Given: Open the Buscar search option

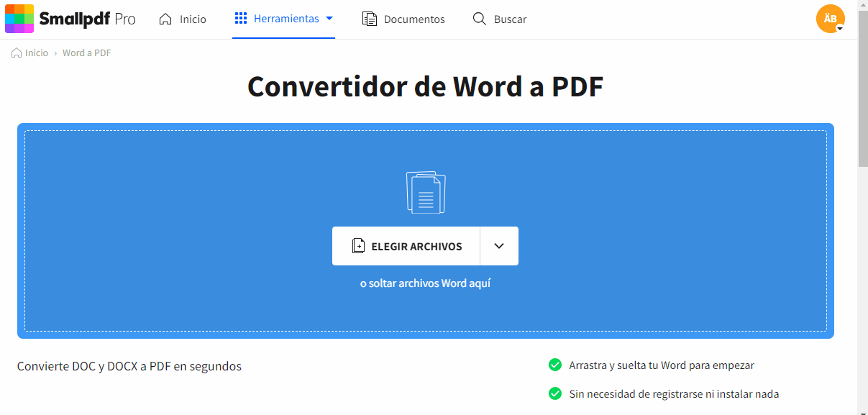Looking at the screenshot, I should [500, 19].
